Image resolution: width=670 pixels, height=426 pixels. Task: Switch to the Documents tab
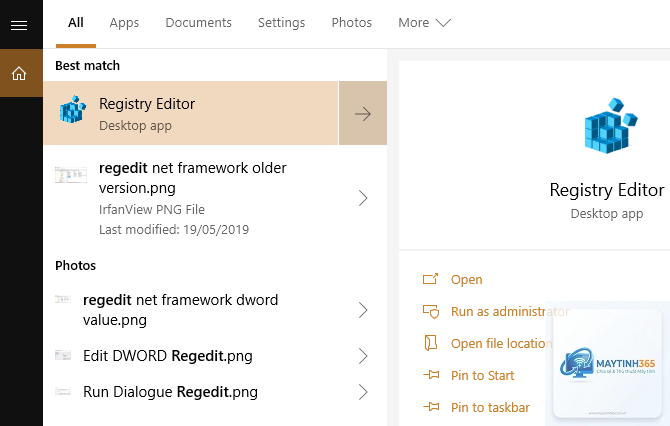pos(198,23)
